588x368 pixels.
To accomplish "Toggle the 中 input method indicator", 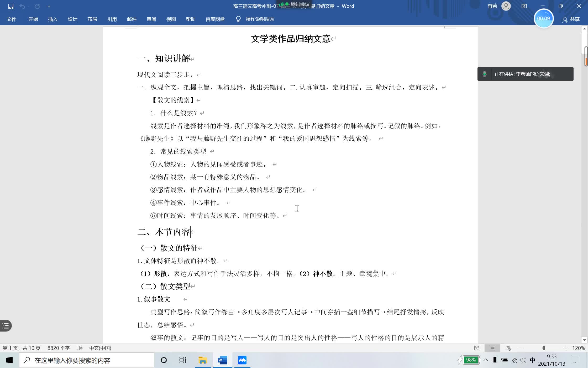I will 533,360.
